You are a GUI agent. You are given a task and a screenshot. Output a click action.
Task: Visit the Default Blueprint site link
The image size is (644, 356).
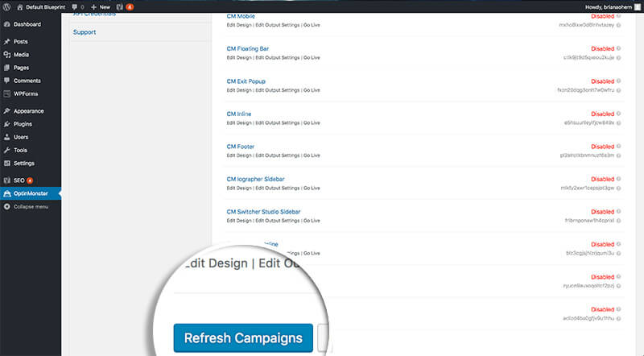click(41, 7)
